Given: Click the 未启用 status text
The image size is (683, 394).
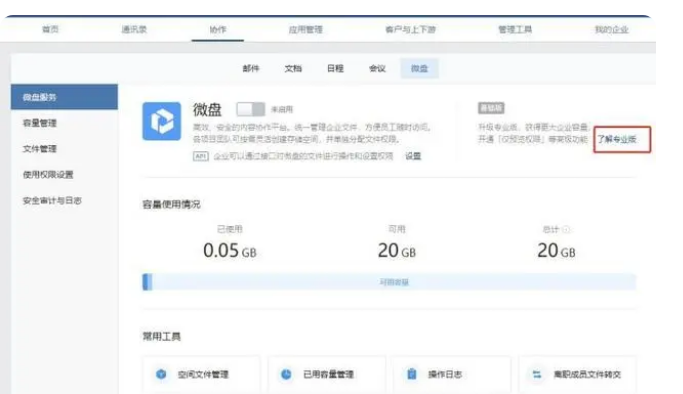Looking at the screenshot, I should click(282, 109).
